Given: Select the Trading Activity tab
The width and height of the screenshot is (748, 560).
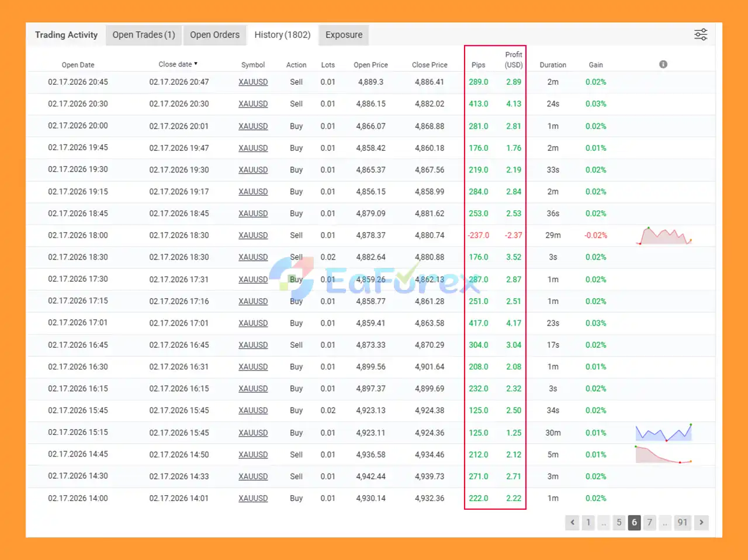Looking at the screenshot, I should point(65,34).
